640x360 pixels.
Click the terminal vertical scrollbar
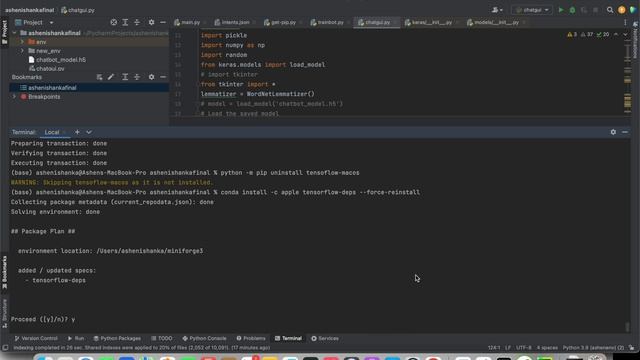(627, 327)
